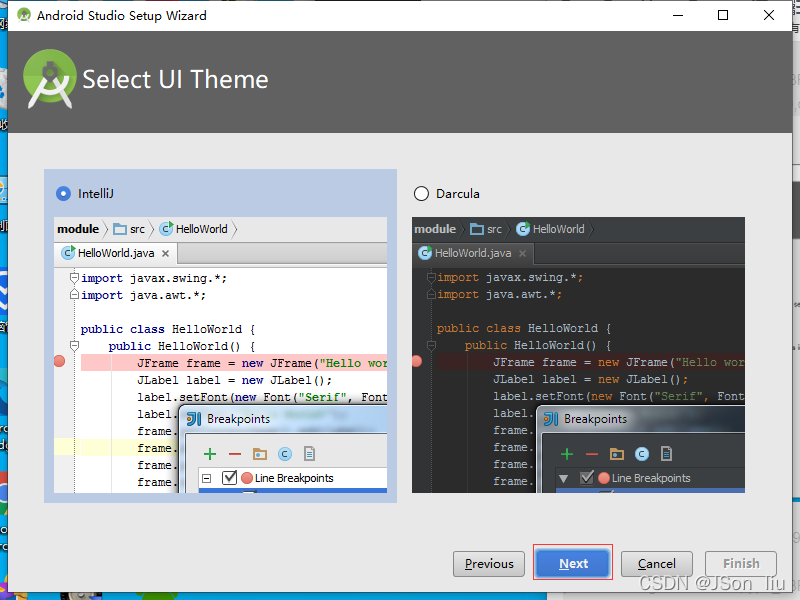The height and width of the screenshot is (600, 800).
Task: Click the src folder icon in IntelliJ breadcrumb
Action: pos(120,229)
